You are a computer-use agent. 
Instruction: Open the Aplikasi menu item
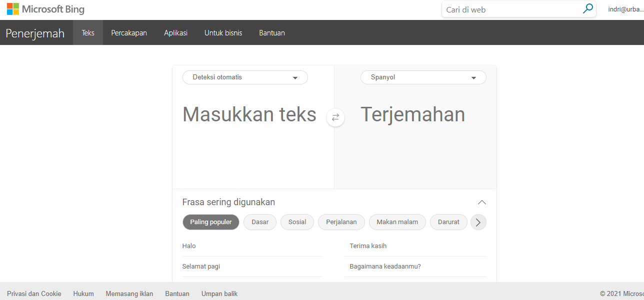175,33
